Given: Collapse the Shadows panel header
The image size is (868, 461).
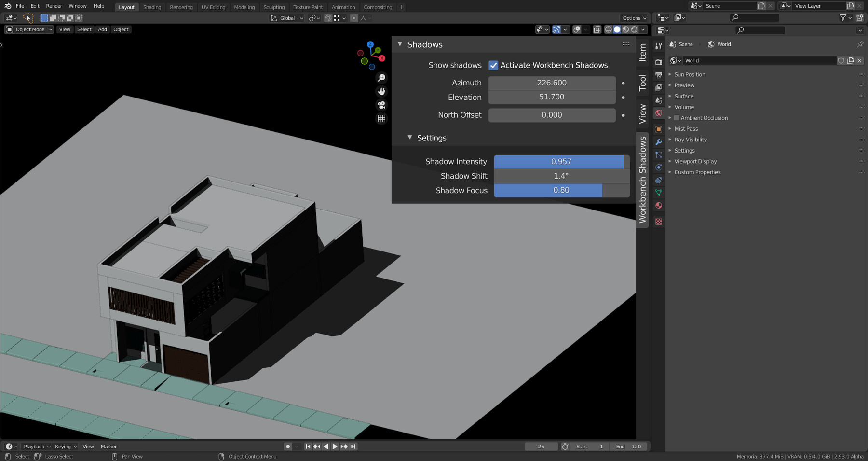Looking at the screenshot, I should tap(400, 44).
